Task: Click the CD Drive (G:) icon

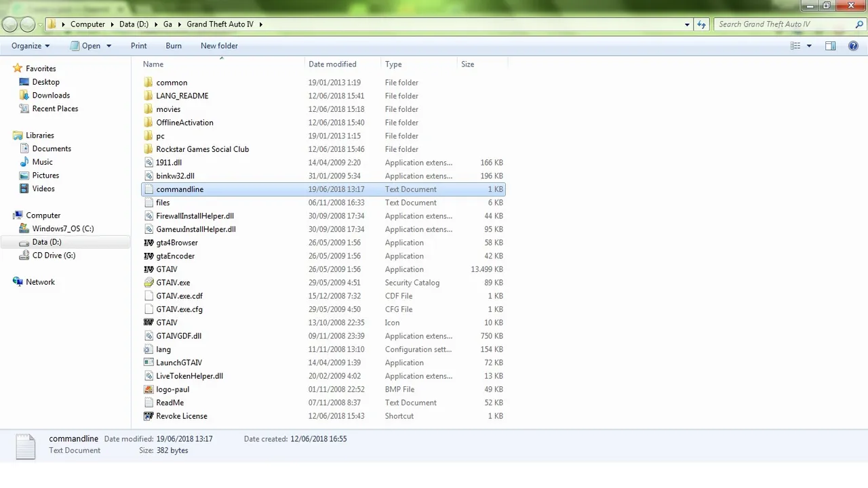Action: click(x=24, y=256)
